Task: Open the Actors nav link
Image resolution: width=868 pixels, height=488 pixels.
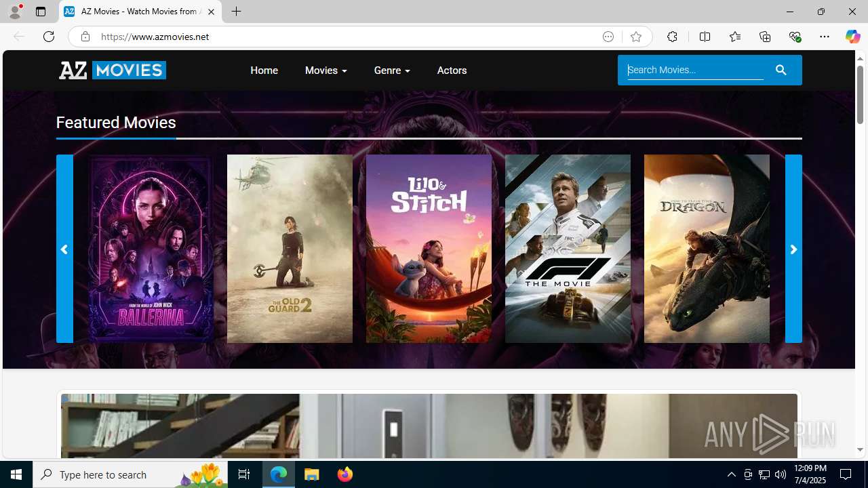Action: click(x=452, y=70)
